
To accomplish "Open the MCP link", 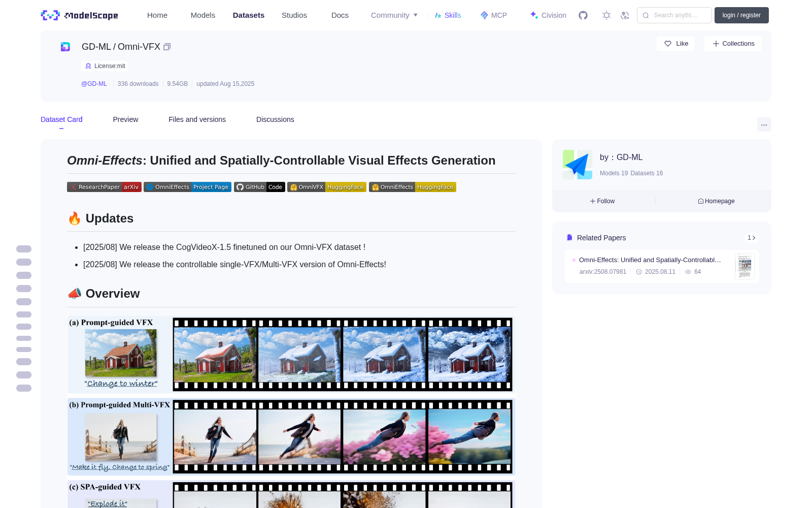I will tap(494, 15).
